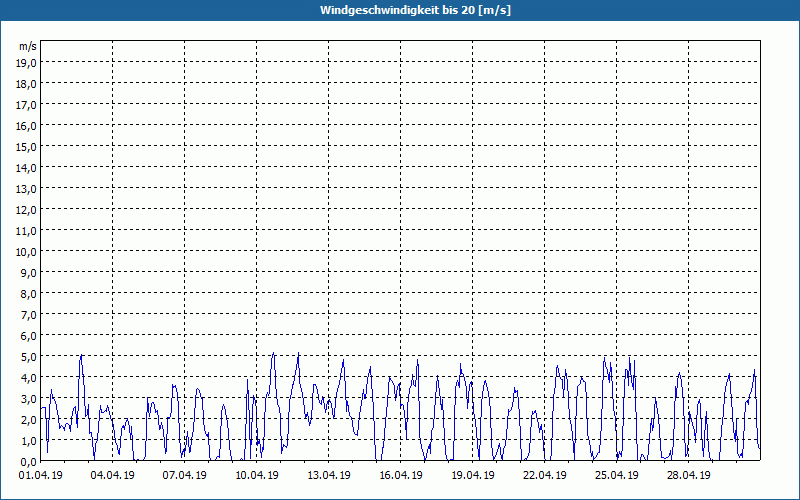The height and width of the screenshot is (500, 800).
Task: Click the 13.04.19 date label
Action: click(x=329, y=476)
